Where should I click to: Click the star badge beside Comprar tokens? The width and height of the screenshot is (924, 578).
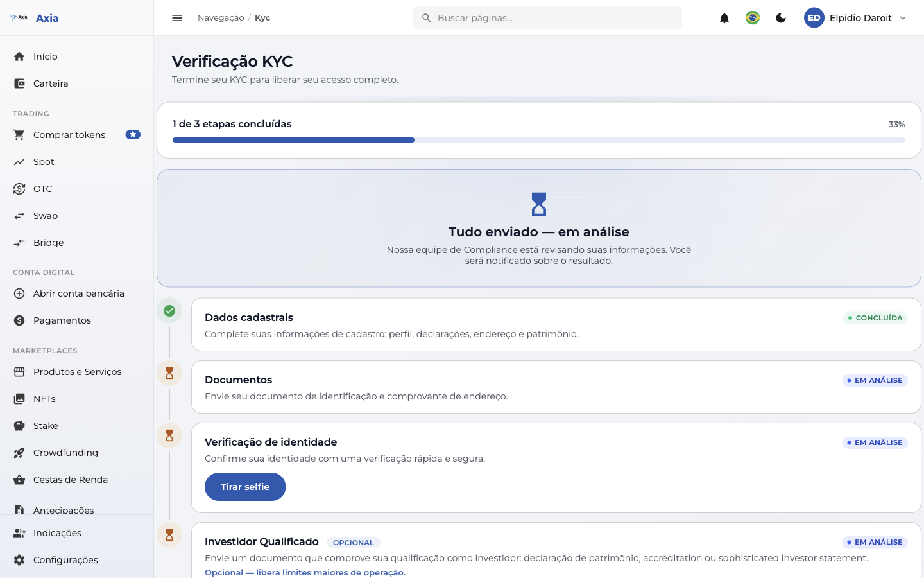click(x=133, y=135)
